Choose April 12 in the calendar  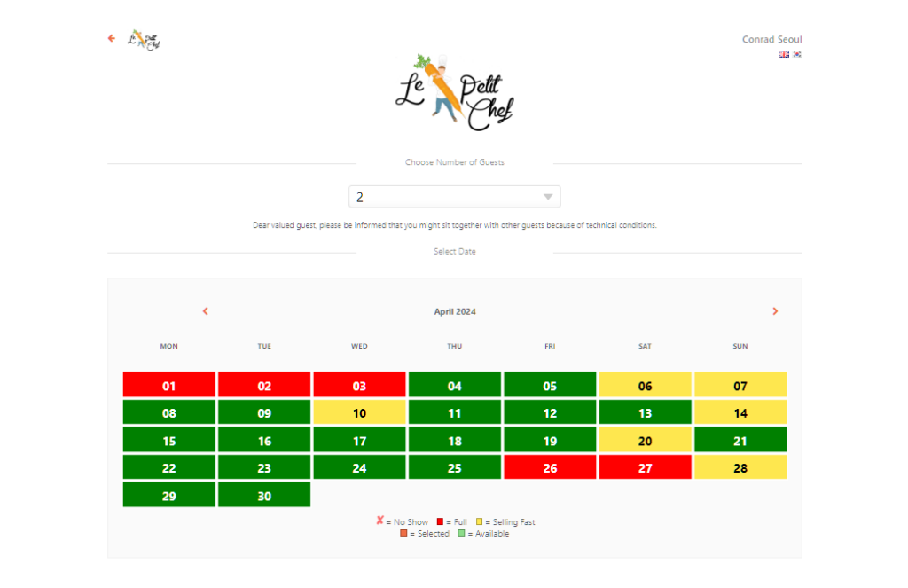tap(550, 412)
